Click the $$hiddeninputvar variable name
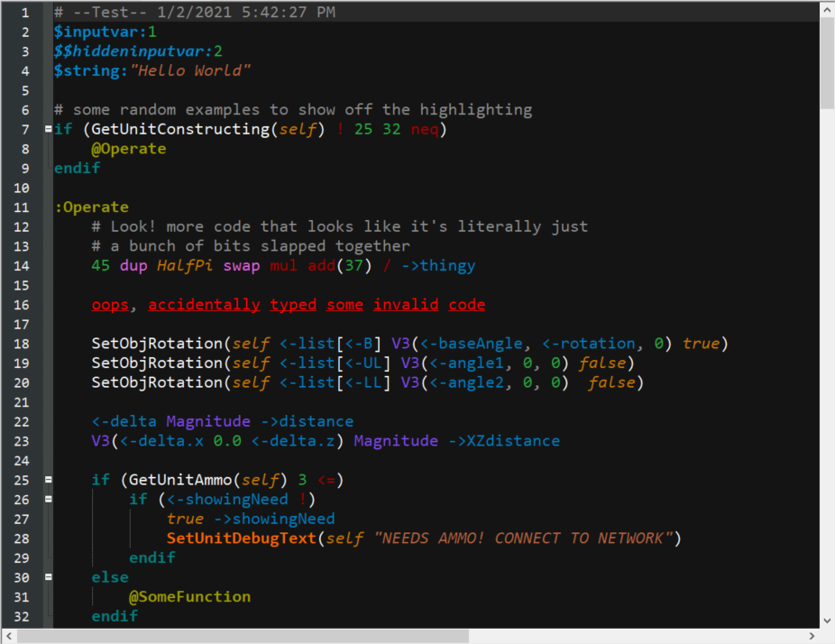This screenshot has width=835, height=644. pyautogui.click(x=129, y=51)
